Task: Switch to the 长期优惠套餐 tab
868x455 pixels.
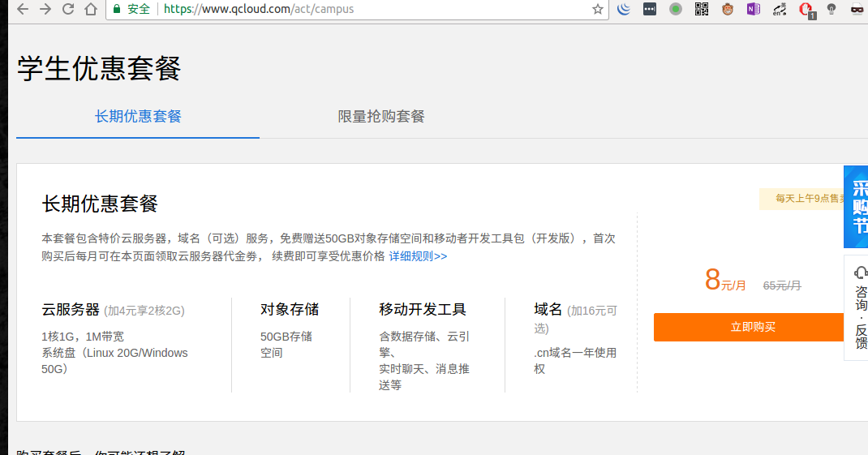Action: pos(138,116)
